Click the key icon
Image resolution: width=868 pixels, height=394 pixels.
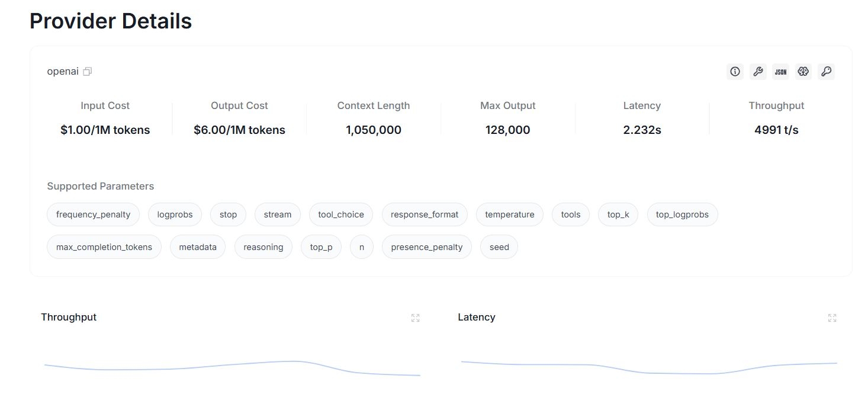826,72
